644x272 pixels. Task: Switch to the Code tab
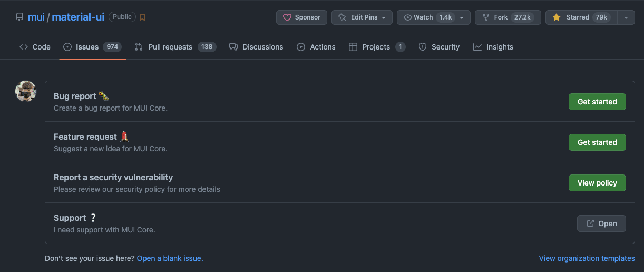point(35,47)
